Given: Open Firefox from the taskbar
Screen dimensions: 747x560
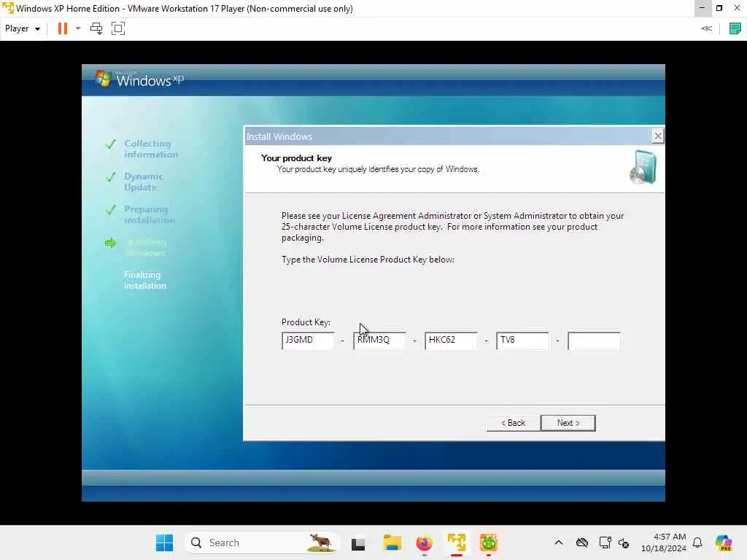Looking at the screenshot, I should point(424,542).
